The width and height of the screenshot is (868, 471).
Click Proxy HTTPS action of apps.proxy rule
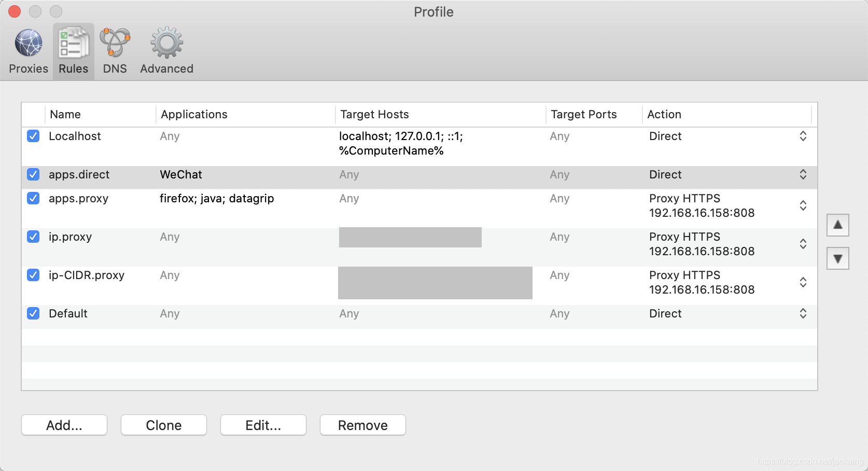pyautogui.click(x=702, y=205)
